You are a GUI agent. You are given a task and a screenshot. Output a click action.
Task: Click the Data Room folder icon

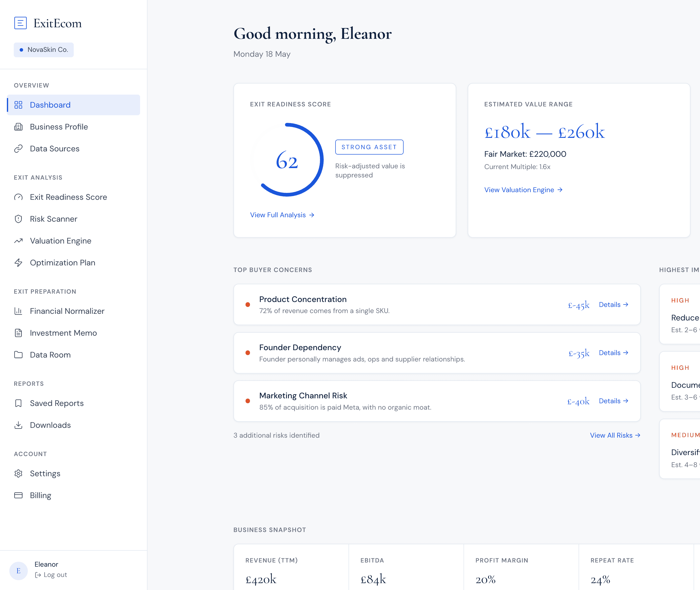coord(18,355)
